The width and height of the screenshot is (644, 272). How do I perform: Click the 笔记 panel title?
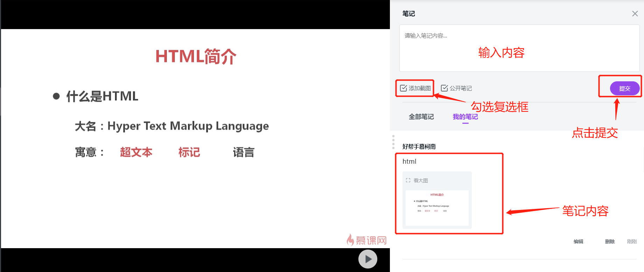click(x=408, y=14)
